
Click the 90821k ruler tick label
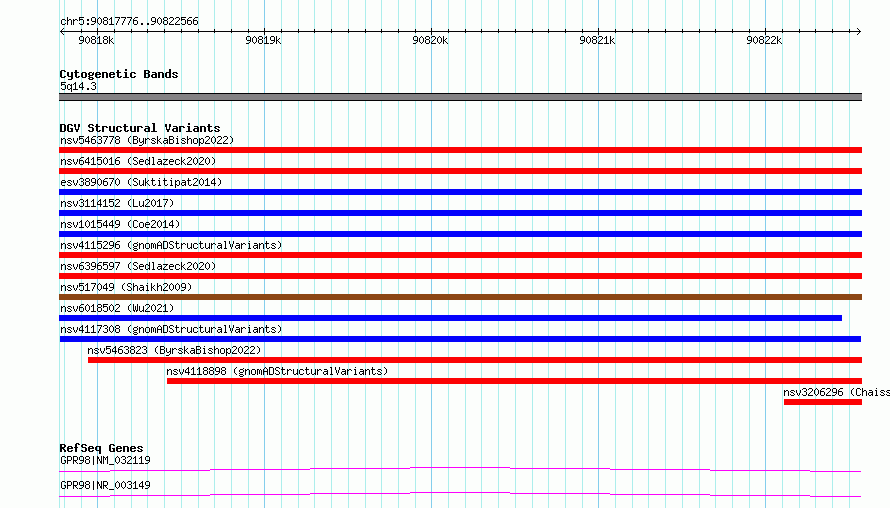coord(597,40)
